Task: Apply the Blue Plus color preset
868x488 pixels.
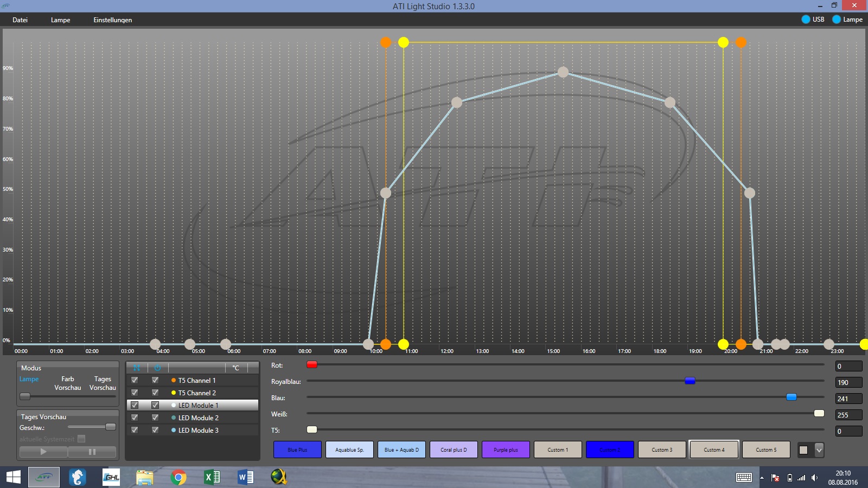Action: (297, 450)
